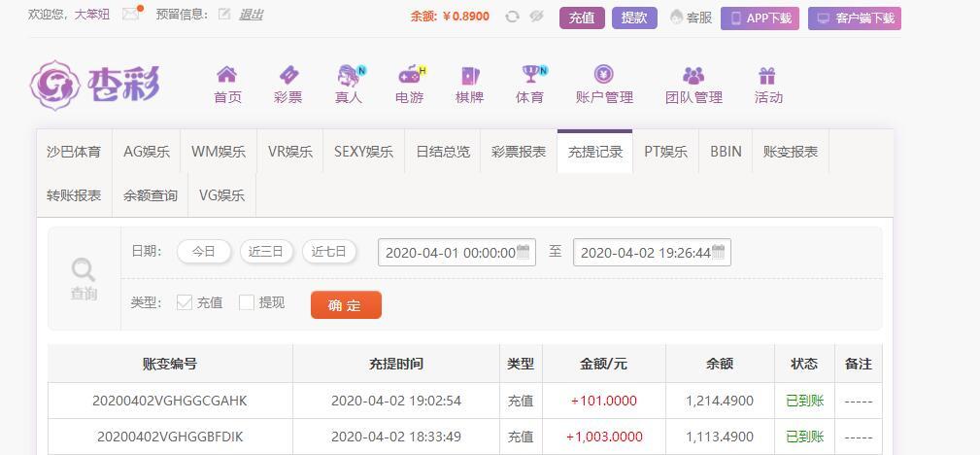
Task: Open 账户管理 coin icon
Action: pyautogui.click(x=604, y=75)
